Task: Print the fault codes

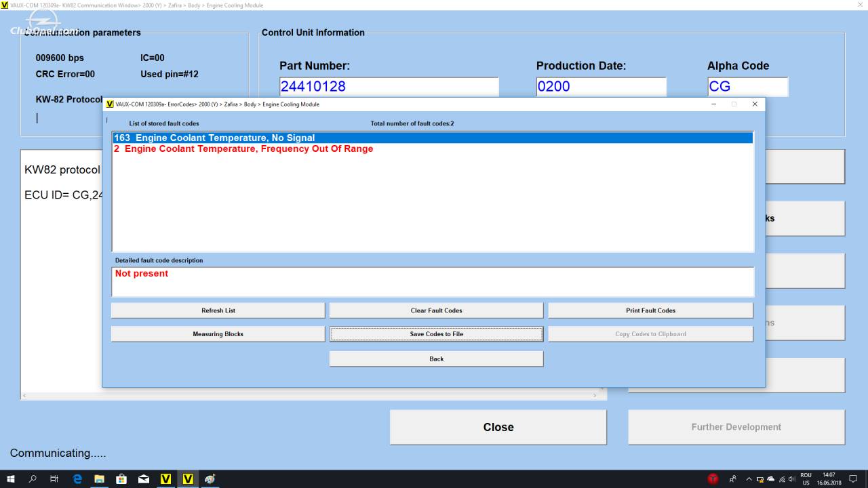Action: (650, 310)
